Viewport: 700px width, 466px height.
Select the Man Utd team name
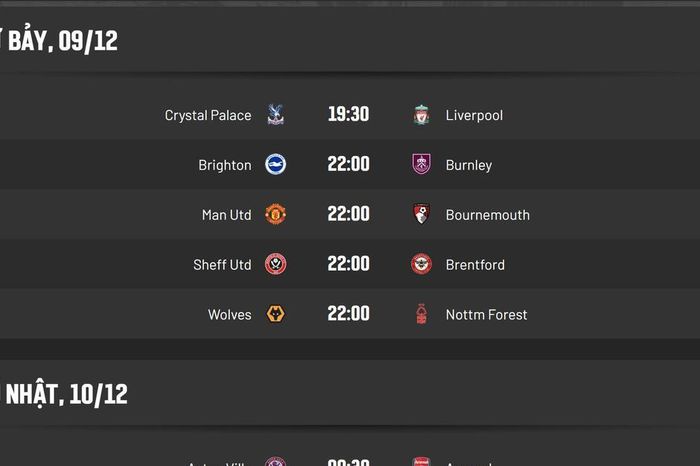coord(226,215)
